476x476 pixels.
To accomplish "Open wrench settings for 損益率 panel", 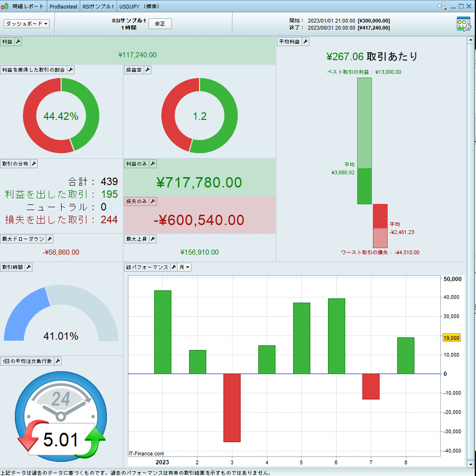I will (148, 70).
